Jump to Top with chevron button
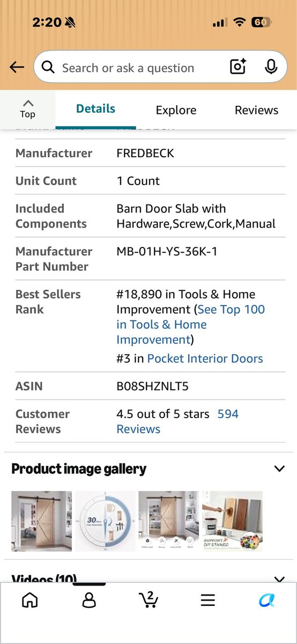The width and height of the screenshot is (297, 644). (27, 109)
